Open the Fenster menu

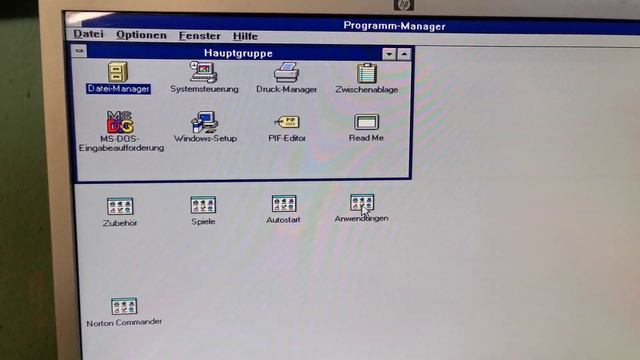(200, 36)
